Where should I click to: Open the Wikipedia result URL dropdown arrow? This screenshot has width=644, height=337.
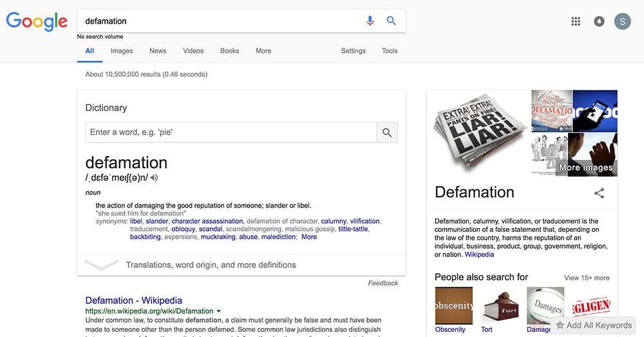[x=218, y=311]
